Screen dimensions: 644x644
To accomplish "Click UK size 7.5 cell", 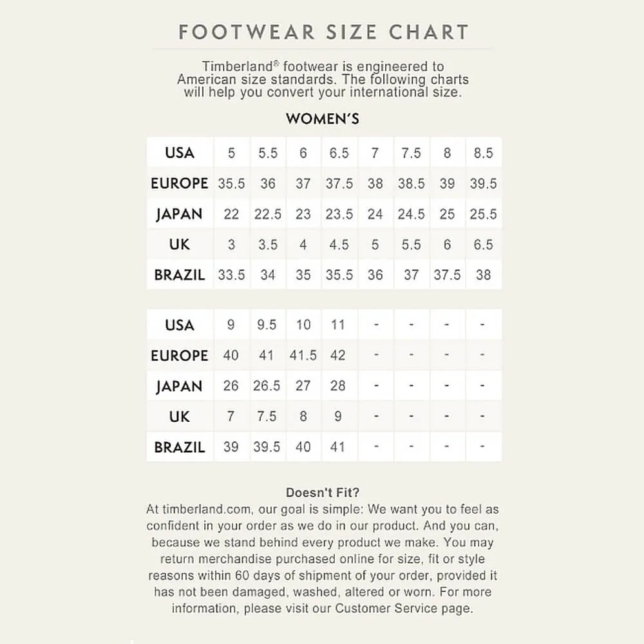I will 267,416.
